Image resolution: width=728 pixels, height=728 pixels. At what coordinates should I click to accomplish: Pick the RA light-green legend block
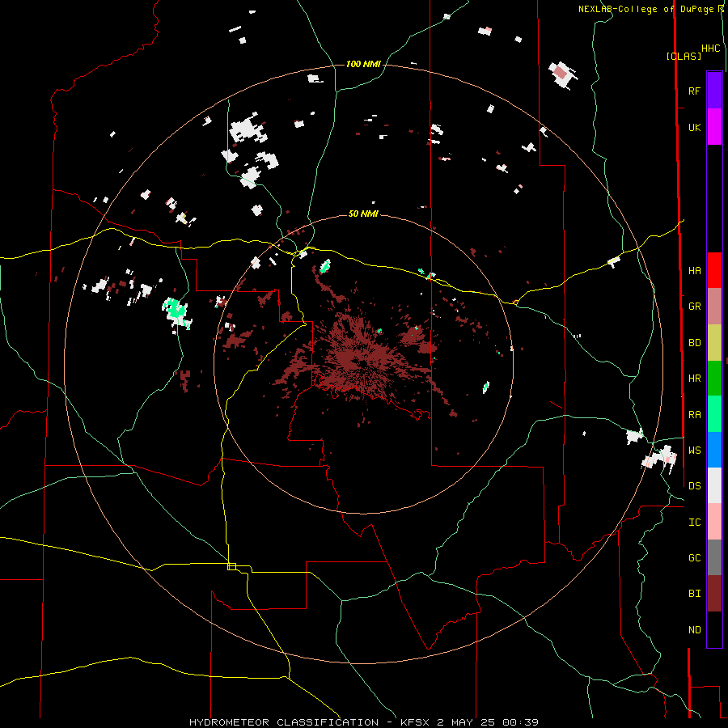[714, 414]
